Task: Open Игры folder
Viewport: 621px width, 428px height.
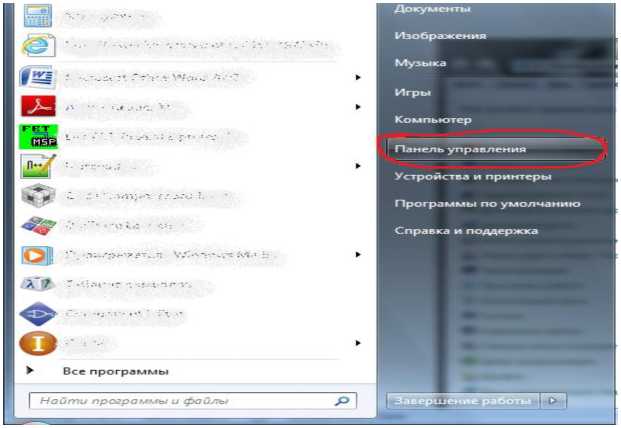Action: tap(413, 93)
